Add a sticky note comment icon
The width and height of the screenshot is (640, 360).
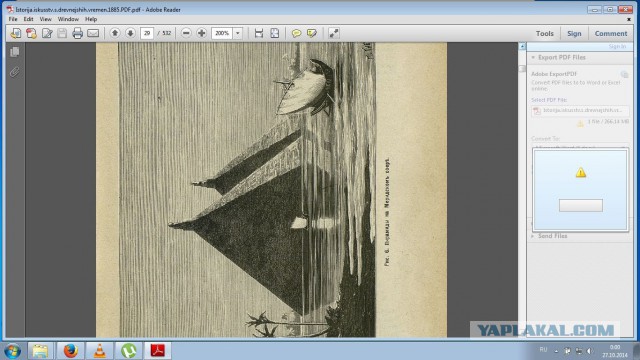296,33
